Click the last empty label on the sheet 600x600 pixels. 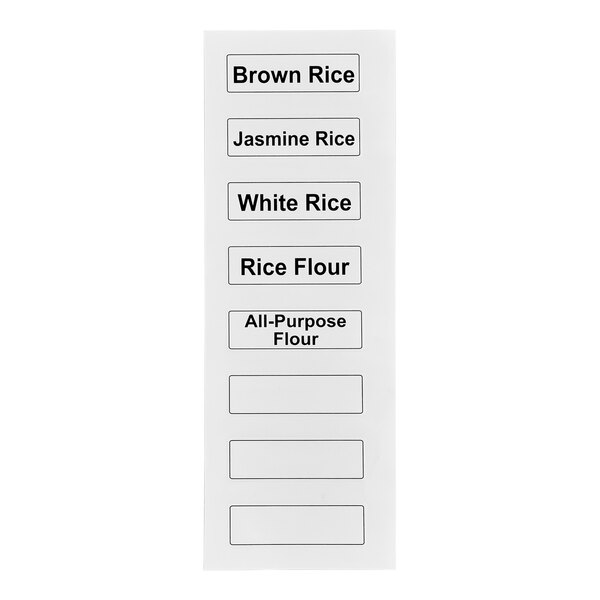pyautogui.click(x=296, y=524)
